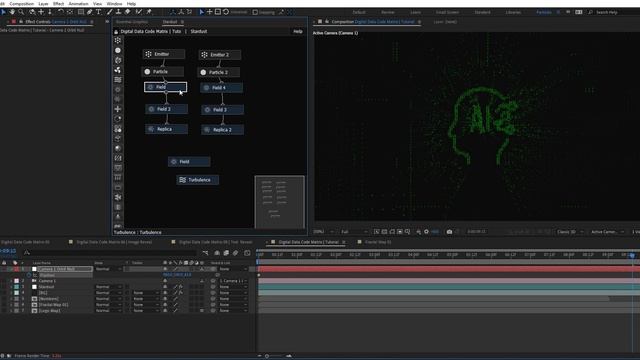Screen dimensions: 640x360
Task: Add a Particle node from Stardust sidebar
Action: (x=118, y=50)
